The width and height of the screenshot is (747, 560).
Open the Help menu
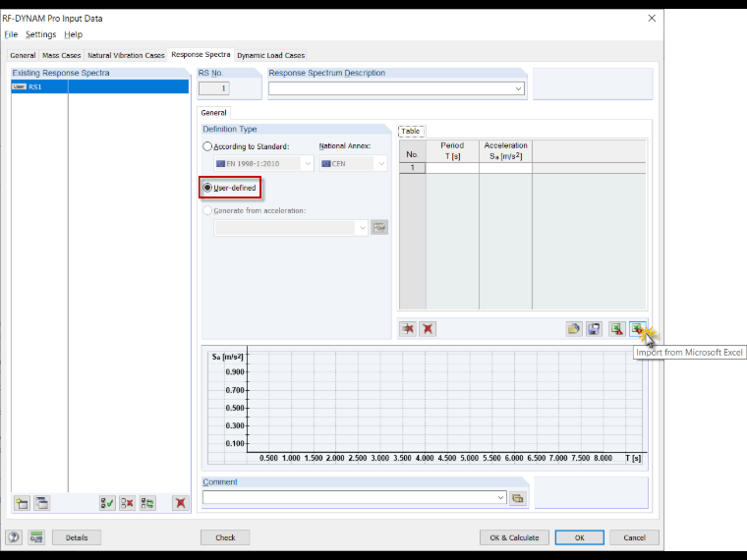(73, 34)
